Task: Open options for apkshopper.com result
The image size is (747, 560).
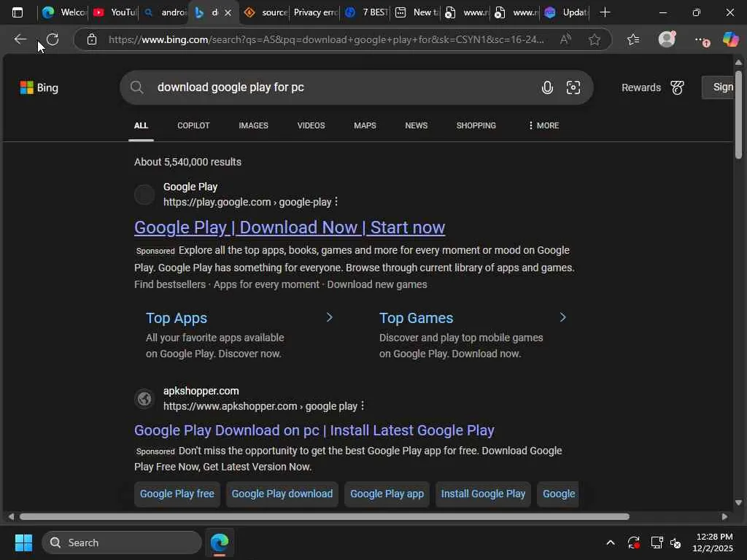Action: tap(363, 405)
